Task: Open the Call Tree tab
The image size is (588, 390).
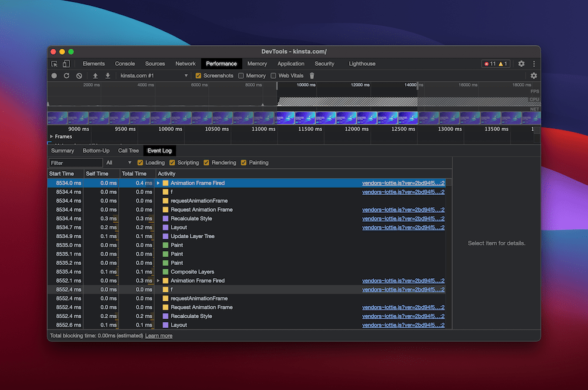Action: 128,151
